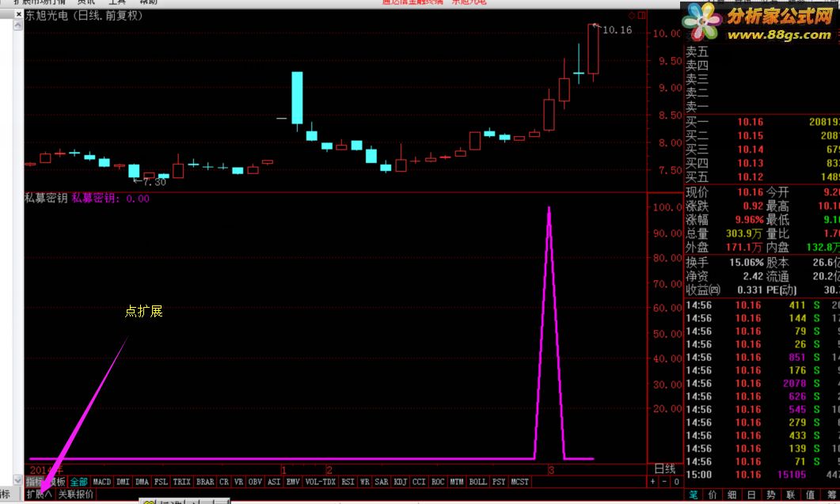Select the VOL-TDX indicator

click(x=321, y=482)
